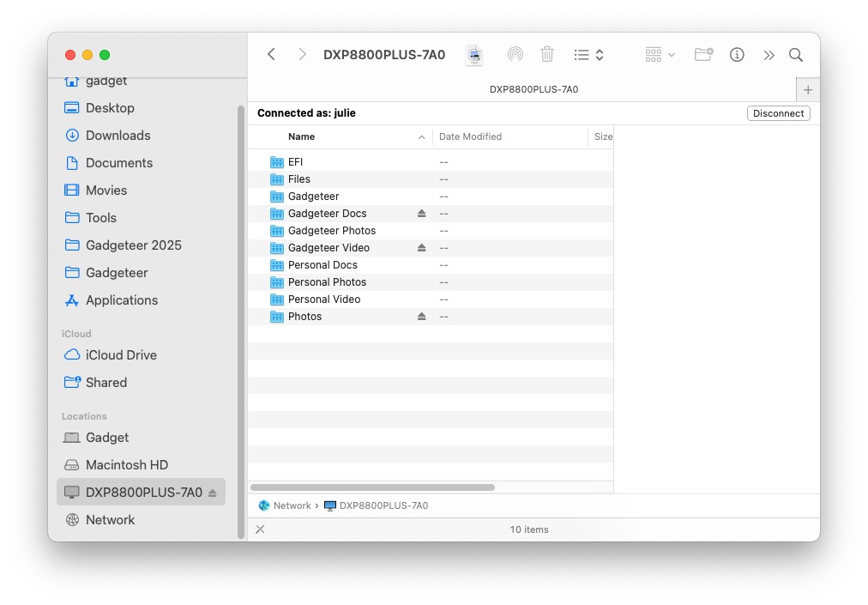Click the new folder toolbar icon
This screenshot has height=605, width=868.
[703, 54]
